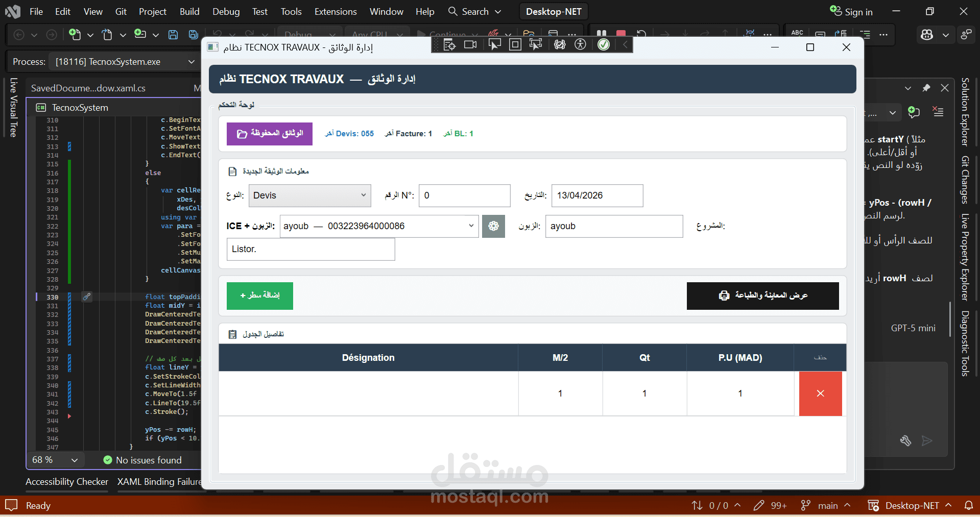This screenshot has height=517, width=980.
Task: Expand New Item dropdown arrow in toolbar
Action: [90, 35]
